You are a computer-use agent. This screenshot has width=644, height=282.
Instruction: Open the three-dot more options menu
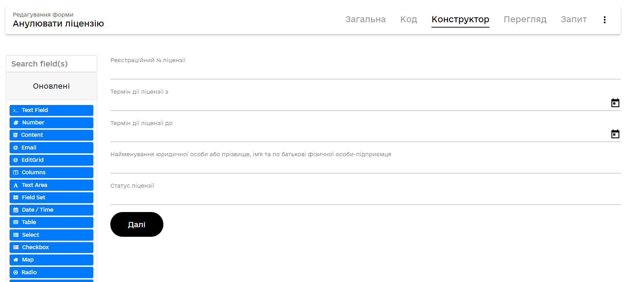604,20
